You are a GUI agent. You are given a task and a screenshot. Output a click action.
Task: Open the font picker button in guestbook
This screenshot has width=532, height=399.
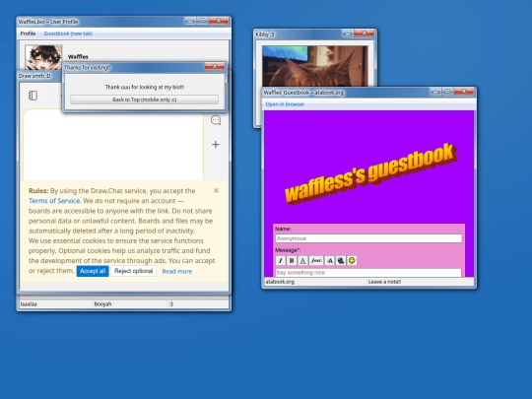tap(316, 260)
